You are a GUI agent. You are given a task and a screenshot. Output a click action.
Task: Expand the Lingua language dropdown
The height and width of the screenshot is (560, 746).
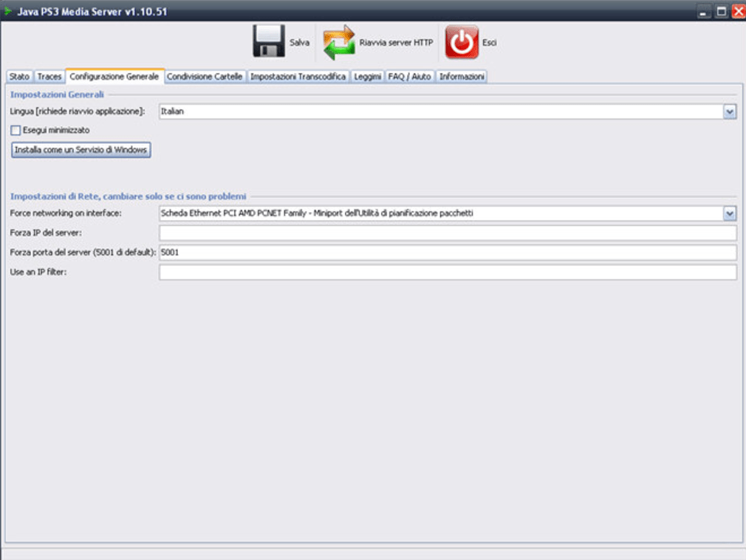[x=730, y=112]
